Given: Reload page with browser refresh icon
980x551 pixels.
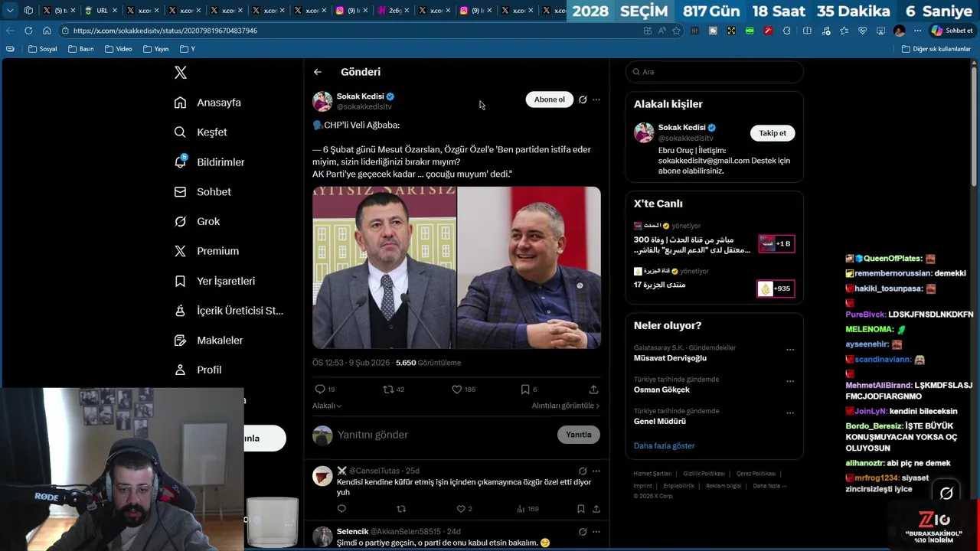Looking at the screenshot, I should (28, 31).
